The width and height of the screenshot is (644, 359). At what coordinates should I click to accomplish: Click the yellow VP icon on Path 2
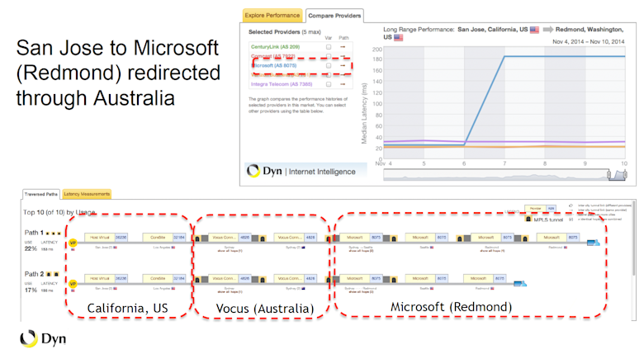click(x=73, y=284)
